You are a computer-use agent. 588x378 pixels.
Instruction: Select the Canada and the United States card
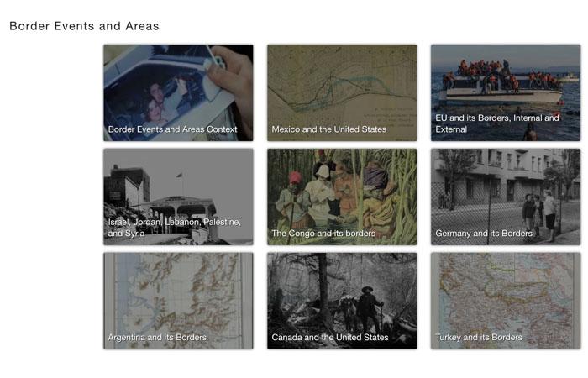(x=342, y=301)
